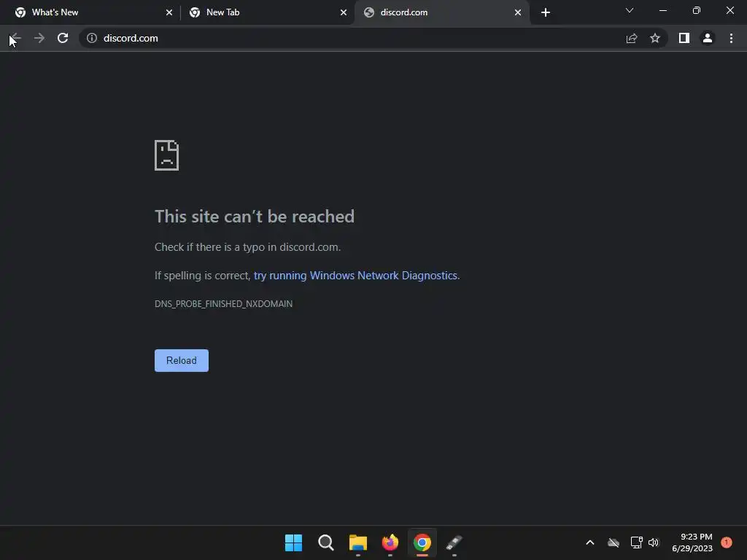
Task: Open the notification badge in the tray
Action: point(727,542)
